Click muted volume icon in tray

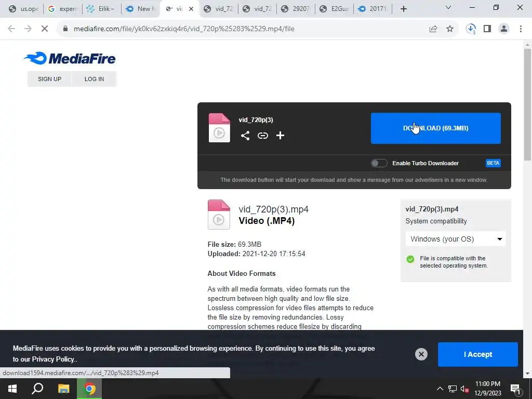(464, 389)
